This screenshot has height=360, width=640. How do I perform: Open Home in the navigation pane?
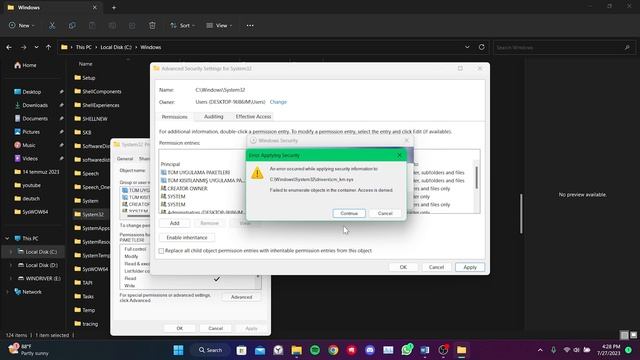pos(25,65)
